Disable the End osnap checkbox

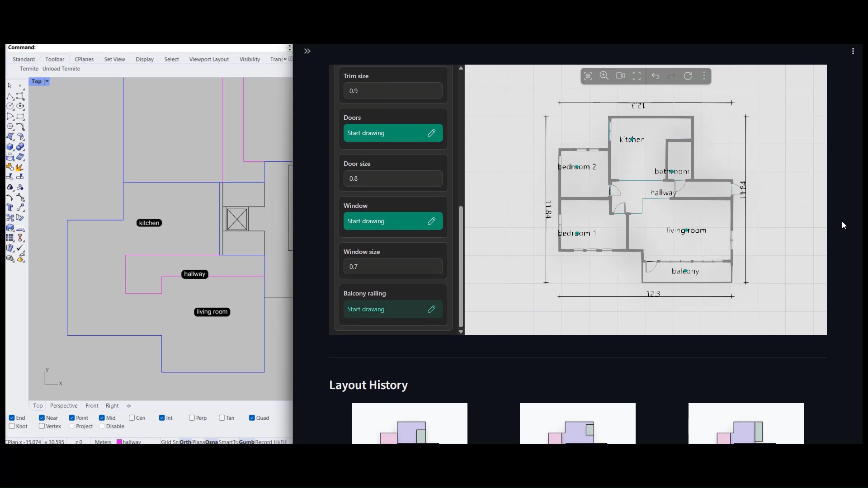click(x=12, y=418)
